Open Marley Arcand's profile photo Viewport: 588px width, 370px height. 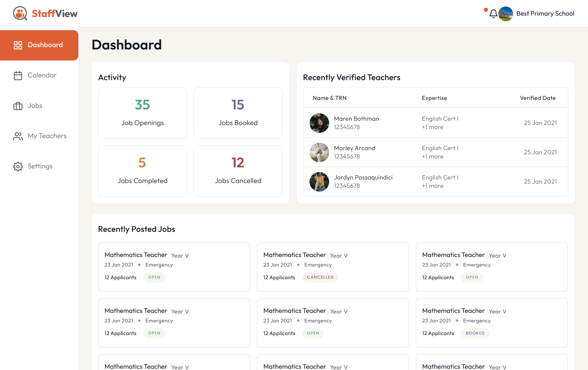[x=319, y=152]
